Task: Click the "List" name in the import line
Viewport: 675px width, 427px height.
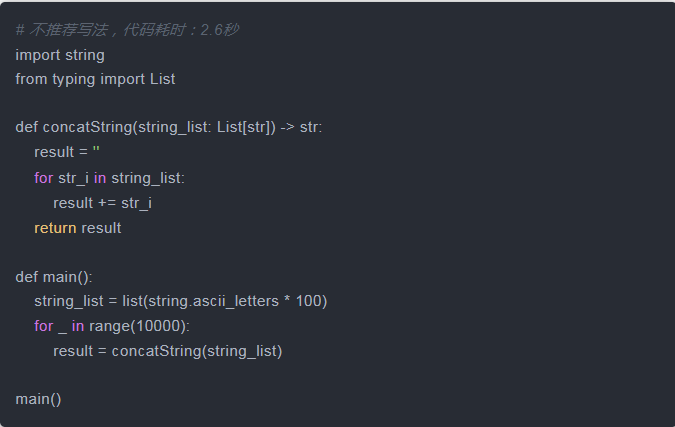Action: click(x=162, y=78)
